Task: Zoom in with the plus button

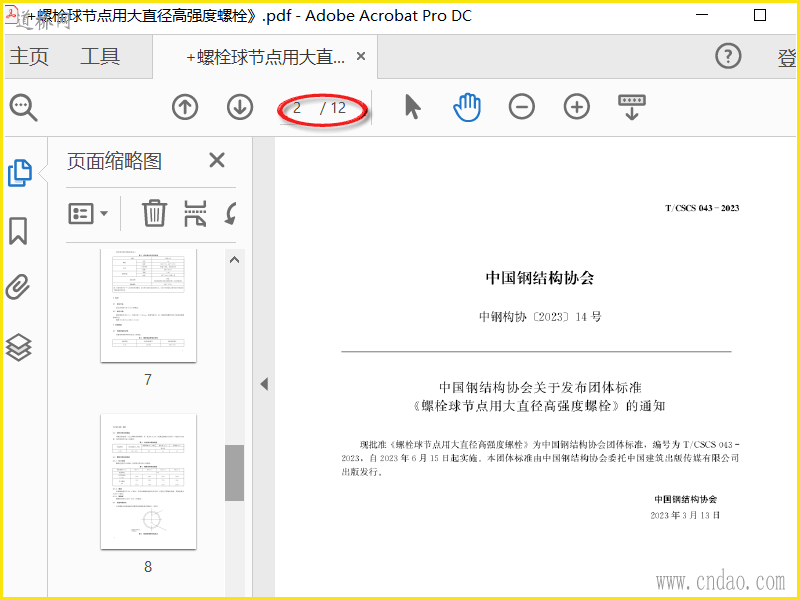Action: point(577,107)
